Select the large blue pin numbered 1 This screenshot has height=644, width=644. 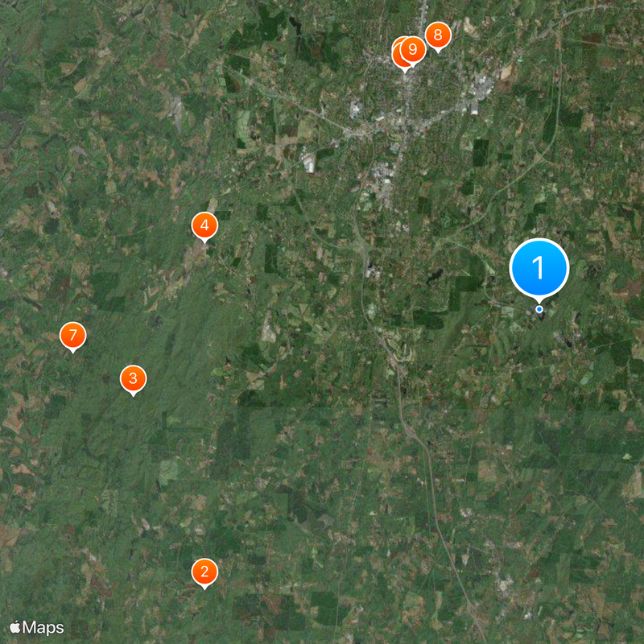(x=539, y=267)
